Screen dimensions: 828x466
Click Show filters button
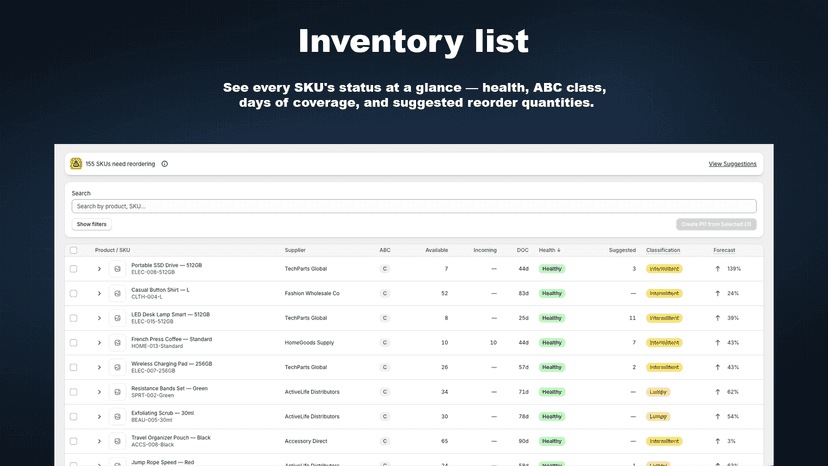pyautogui.click(x=91, y=225)
